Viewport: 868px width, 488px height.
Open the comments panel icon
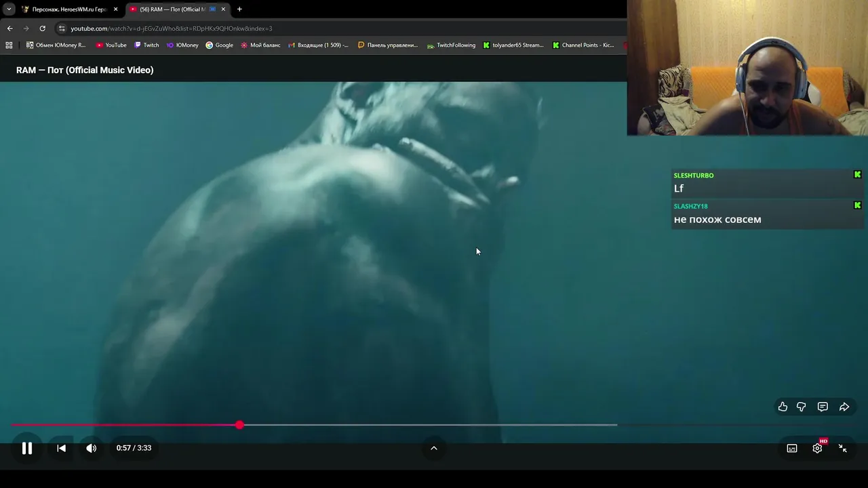[x=823, y=407]
